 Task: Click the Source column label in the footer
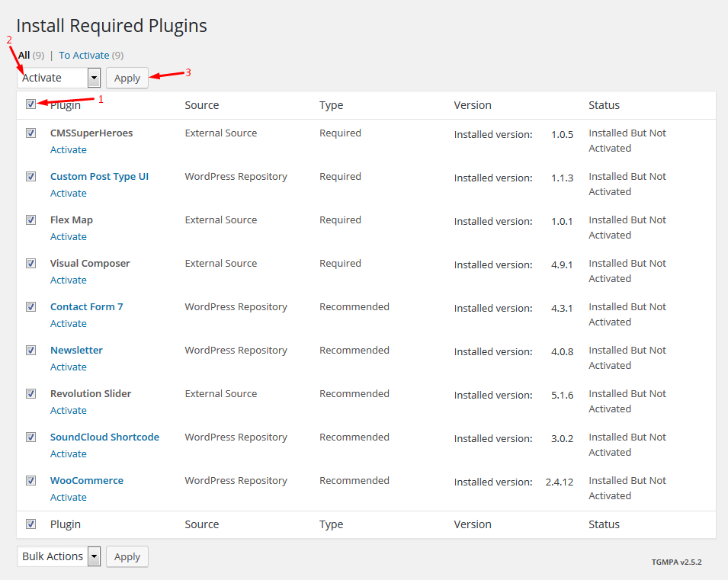[202, 524]
